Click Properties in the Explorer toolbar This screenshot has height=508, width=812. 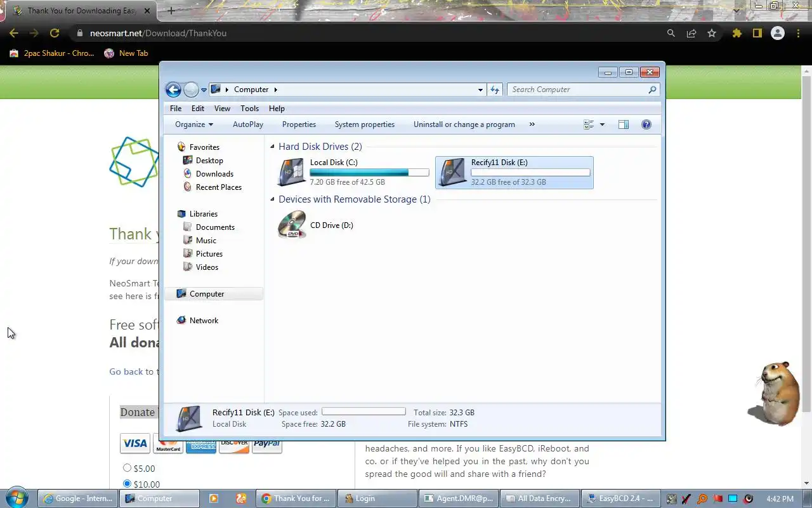click(x=299, y=124)
